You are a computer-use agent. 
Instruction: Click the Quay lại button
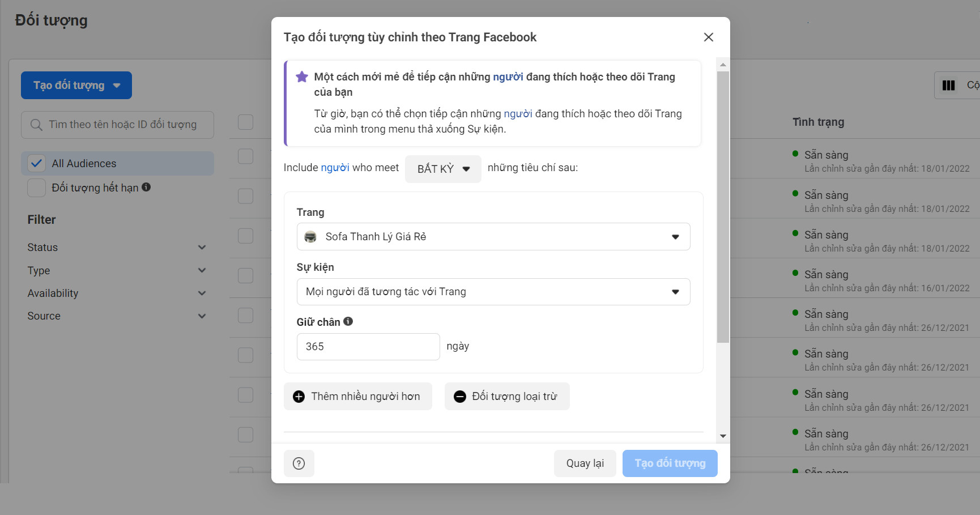[x=585, y=463]
